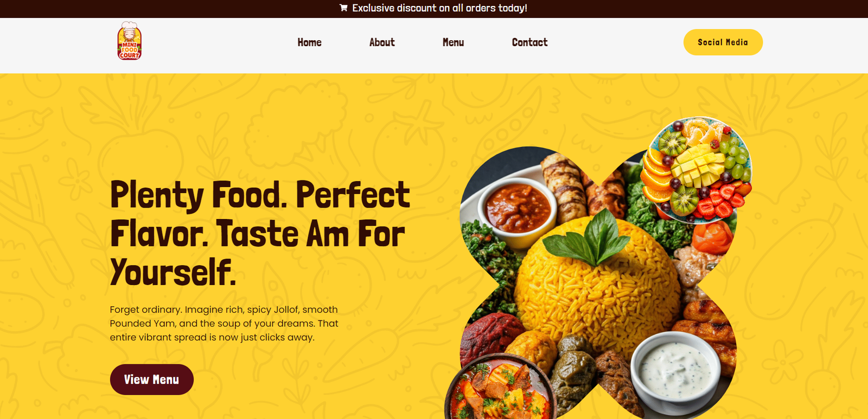Click the red pepper sauce bowl
The height and width of the screenshot is (419, 868).
[518, 210]
